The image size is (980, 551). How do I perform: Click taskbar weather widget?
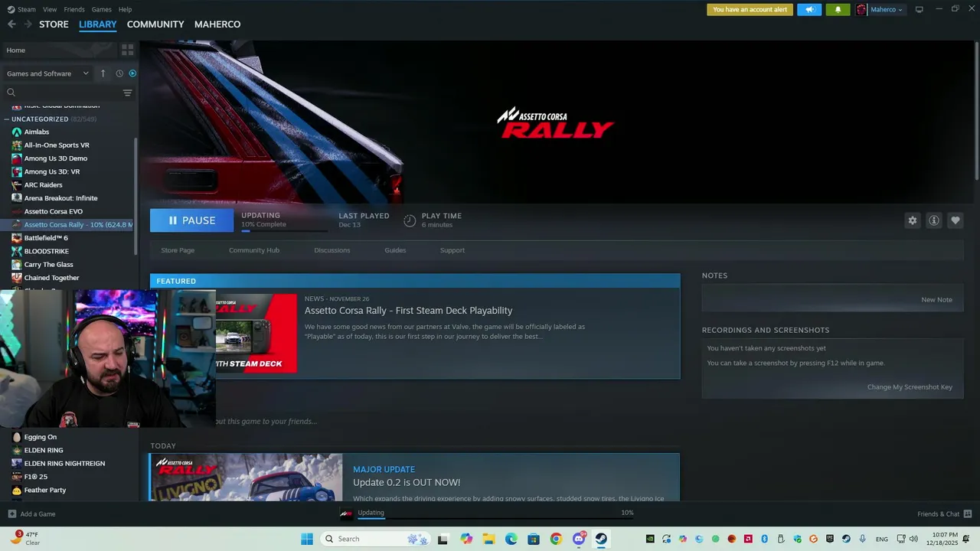(26, 539)
